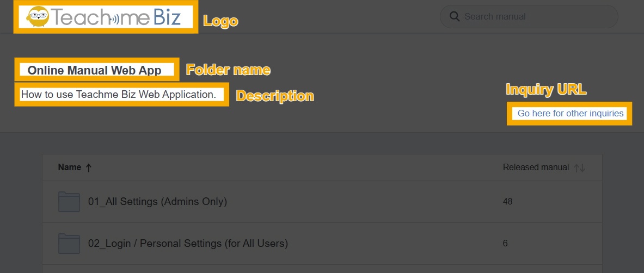
Task: Click the folder icon beside 01_All Settings
Action: coord(69,202)
